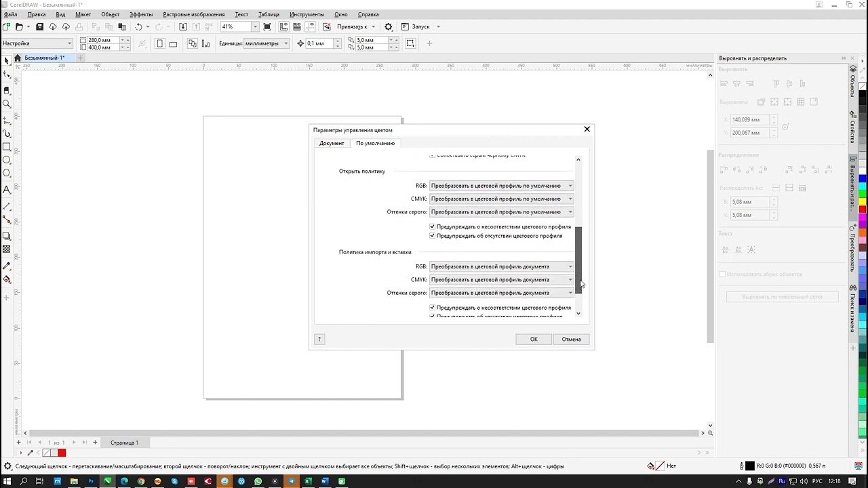Select the Color Eyedropper tool

[x=7, y=266]
